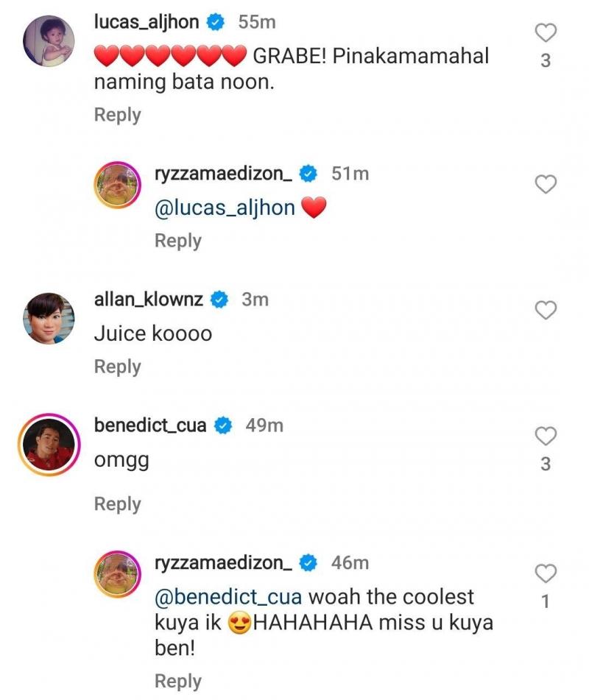Like lucas_aljhon's GRABE comment
The height and width of the screenshot is (700, 589).
click(x=545, y=33)
